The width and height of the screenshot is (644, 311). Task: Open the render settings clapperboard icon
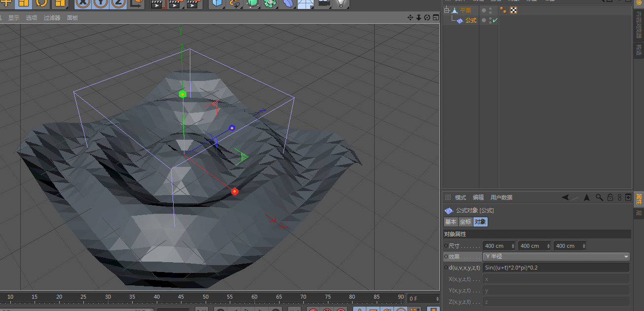[x=193, y=4]
